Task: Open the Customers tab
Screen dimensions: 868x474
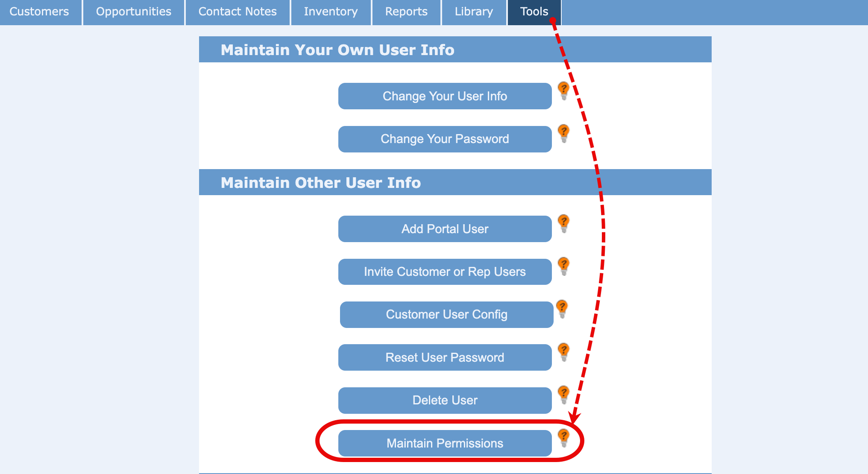Action: (x=39, y=12)
